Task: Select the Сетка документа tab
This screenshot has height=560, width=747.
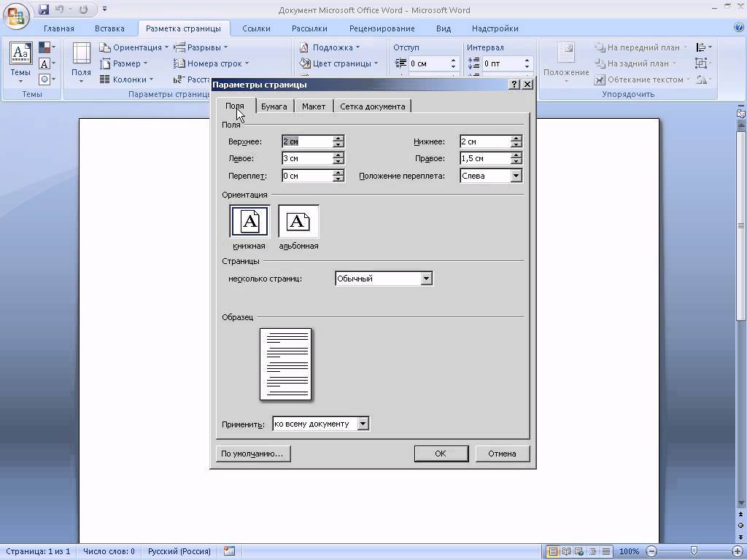Action: 373,106
